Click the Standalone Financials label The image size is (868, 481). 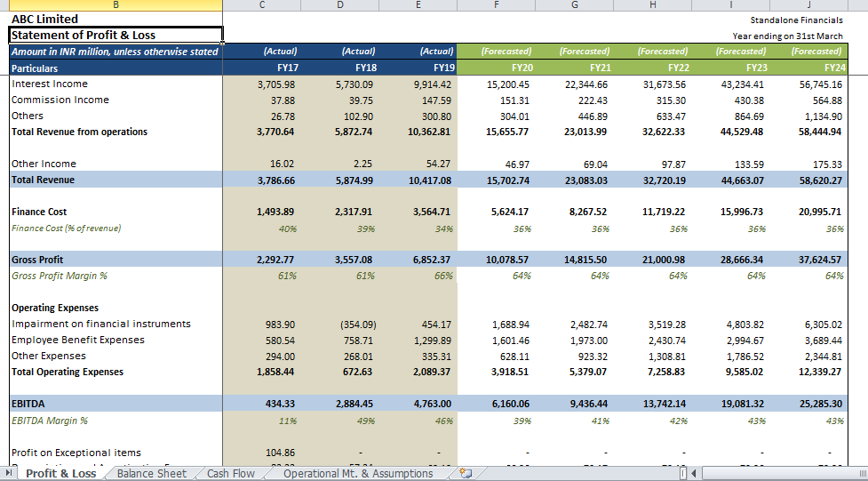(x=797, y=20)
